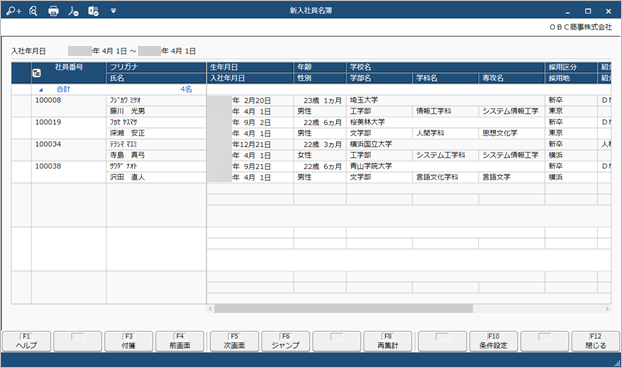This screenshot has width=622, height=368.
Task: Click the フリガナ column header
Action: point(156,67)
